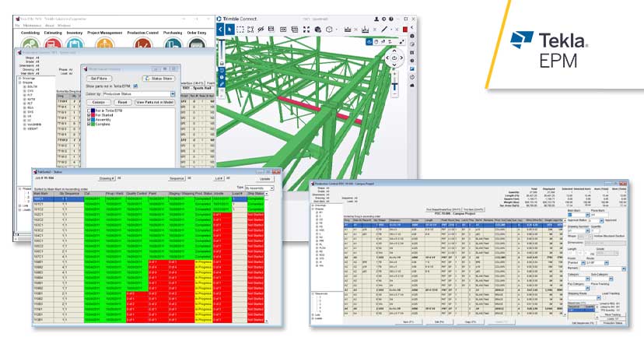
Task: Click the cloud icon in right sidebar
Action: pos(412,85)
